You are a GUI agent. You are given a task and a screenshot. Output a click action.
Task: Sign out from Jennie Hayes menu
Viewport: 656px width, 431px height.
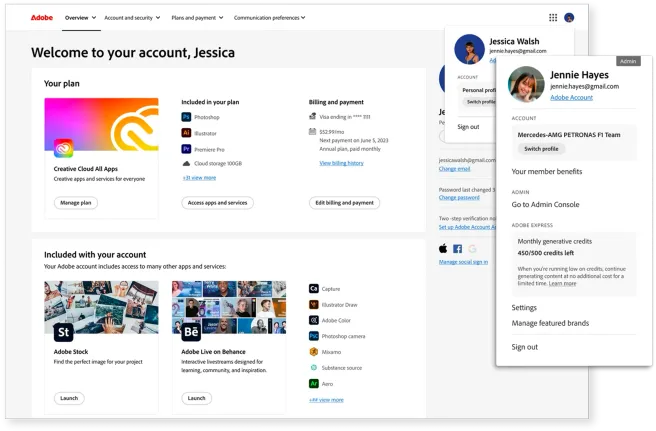(x=525, y=347)
